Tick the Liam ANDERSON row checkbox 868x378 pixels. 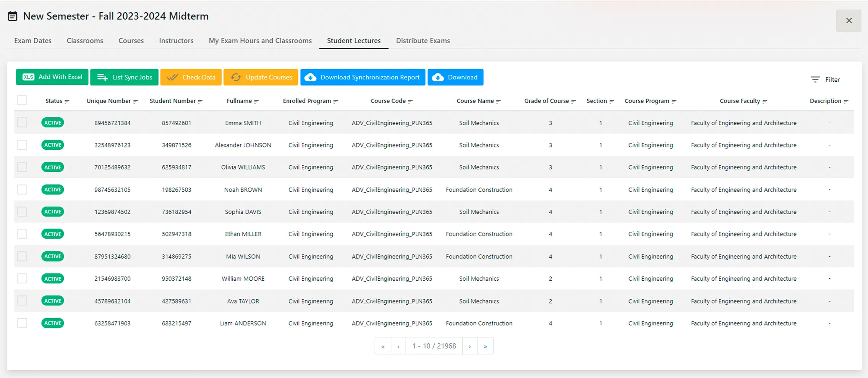click(x=22, y=323)
